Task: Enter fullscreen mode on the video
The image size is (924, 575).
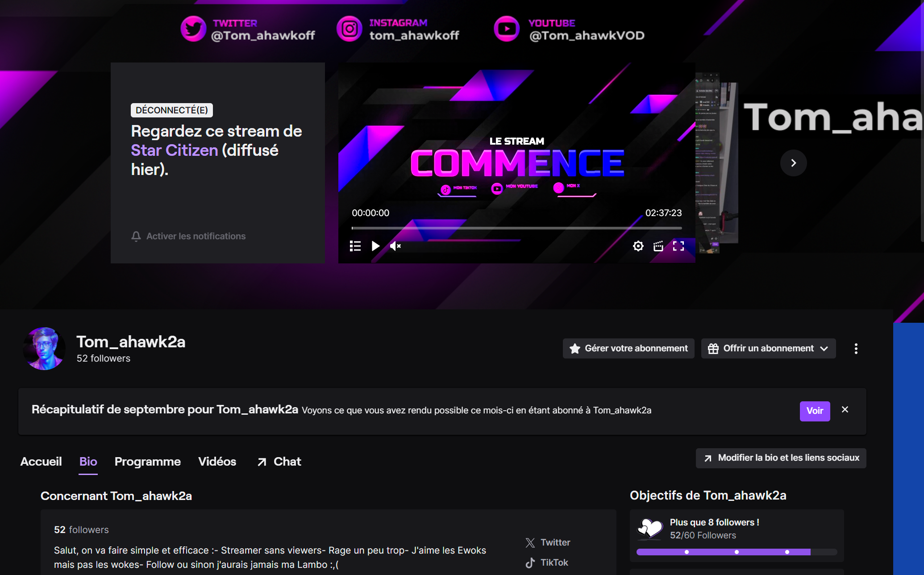Action: coord(678,246)
